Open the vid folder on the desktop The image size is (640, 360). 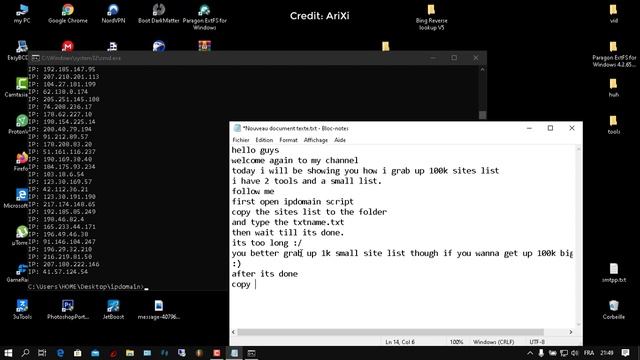coord(613,13)
